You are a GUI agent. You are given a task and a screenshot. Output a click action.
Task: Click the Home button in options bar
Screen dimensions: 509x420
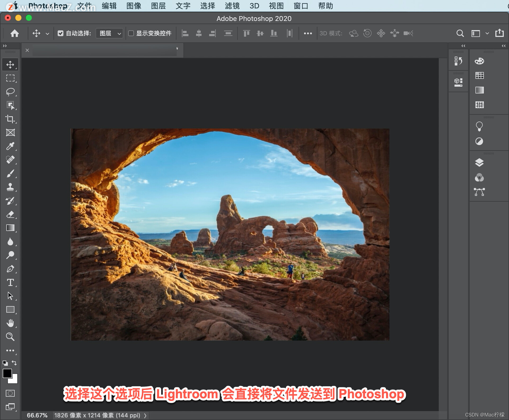pyautogui.click(x=15, y=33)
